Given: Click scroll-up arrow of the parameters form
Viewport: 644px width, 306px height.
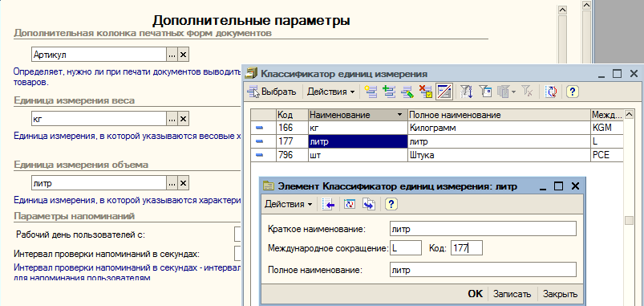Looking at the screenshot, I should pos(563,10).
